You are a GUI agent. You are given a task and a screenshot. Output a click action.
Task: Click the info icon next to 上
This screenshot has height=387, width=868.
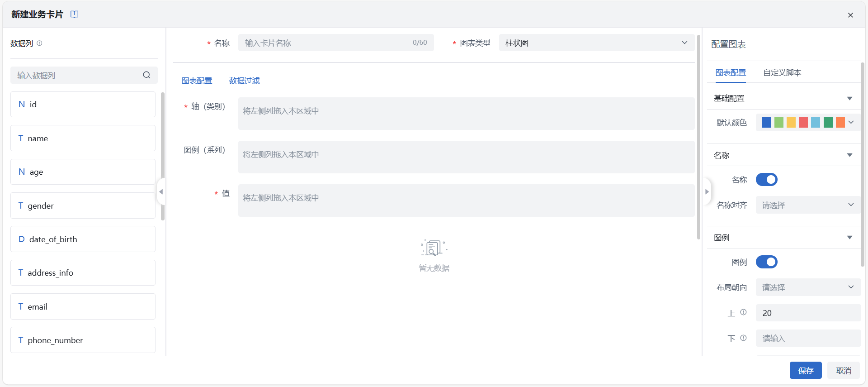click(743, 312)
